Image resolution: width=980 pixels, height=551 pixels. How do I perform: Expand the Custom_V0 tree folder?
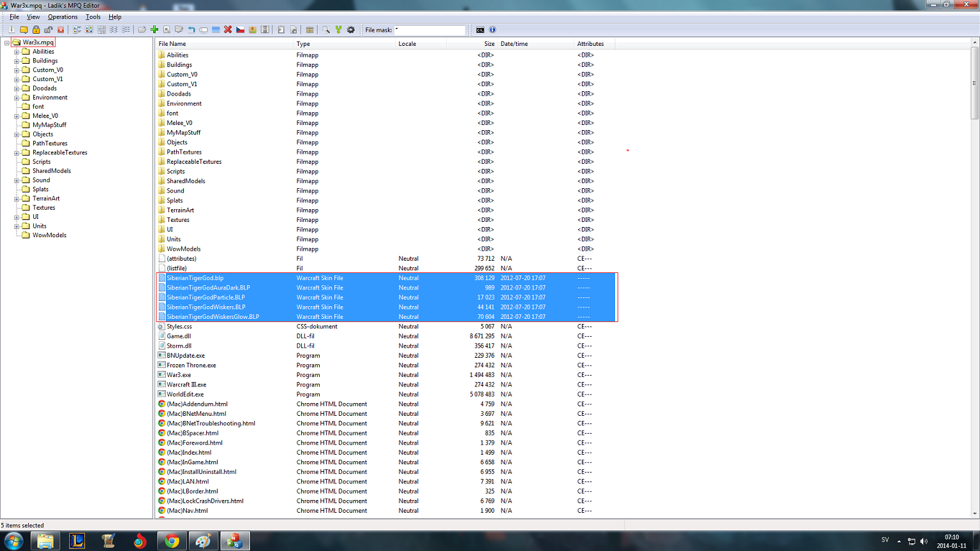17,70
